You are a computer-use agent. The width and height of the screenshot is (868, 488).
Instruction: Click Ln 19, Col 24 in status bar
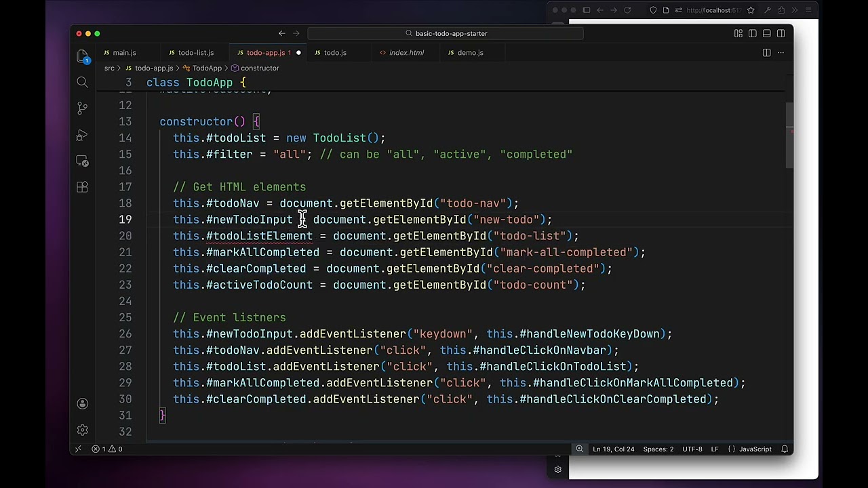click(x=613, y=449)
